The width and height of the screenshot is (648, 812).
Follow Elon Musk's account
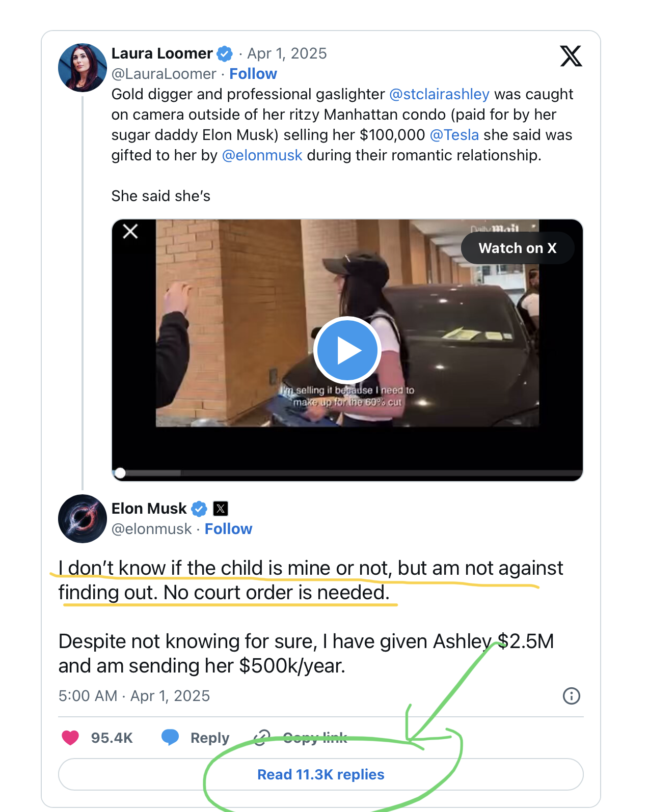point(228,529)
